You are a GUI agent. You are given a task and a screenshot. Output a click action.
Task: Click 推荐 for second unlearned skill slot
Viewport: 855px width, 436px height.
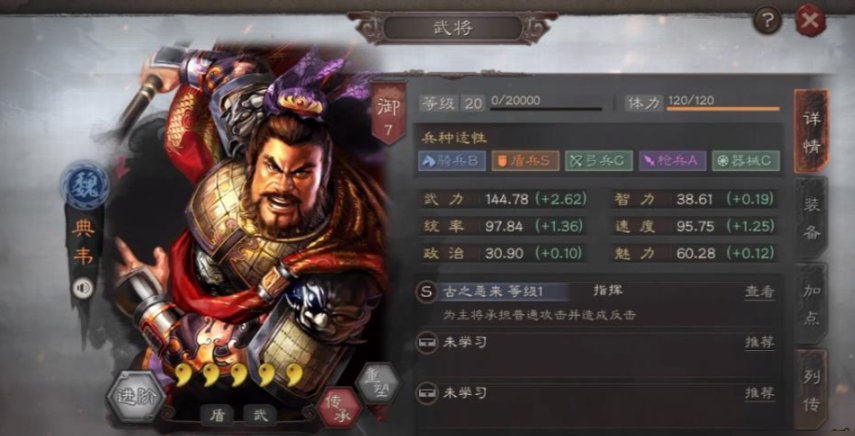point(760,393)
